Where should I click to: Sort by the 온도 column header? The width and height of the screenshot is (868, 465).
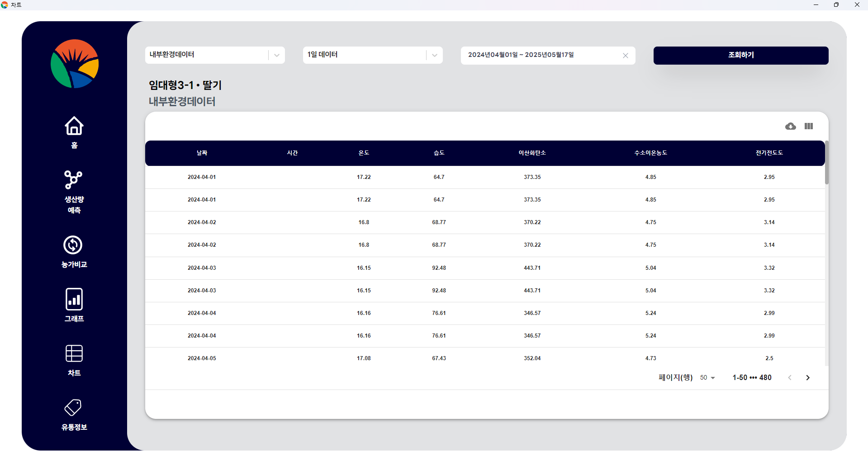pyautogui.click(x=364, y=153)
